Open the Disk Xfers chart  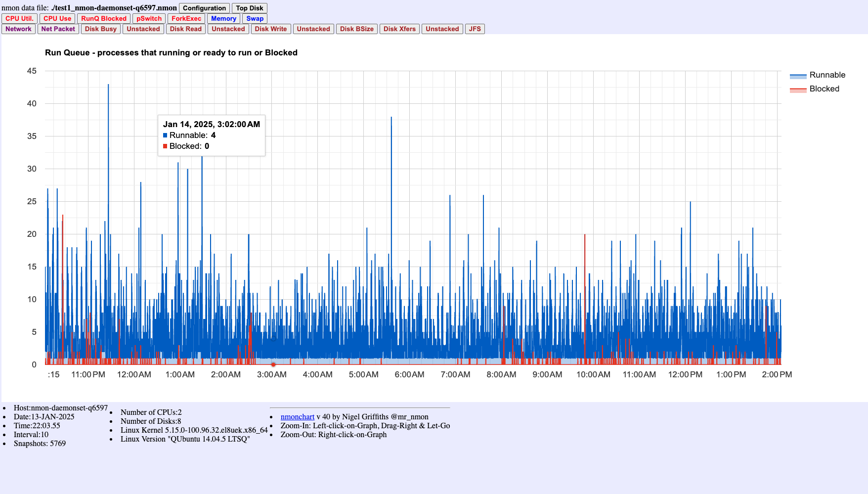click(x=399, y=29)
